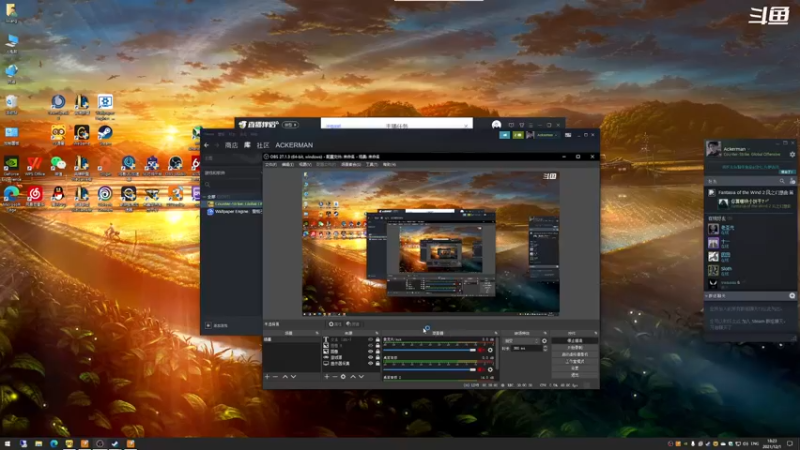Toggle lock of 游戏源 source

pyautogui.click(x=378, y=358)
